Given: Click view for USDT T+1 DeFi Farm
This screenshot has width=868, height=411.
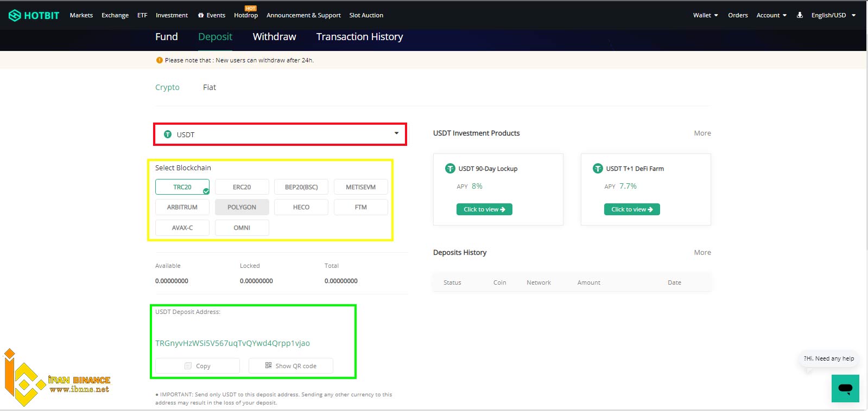Looking at the screenshot, I should point(632,209).
